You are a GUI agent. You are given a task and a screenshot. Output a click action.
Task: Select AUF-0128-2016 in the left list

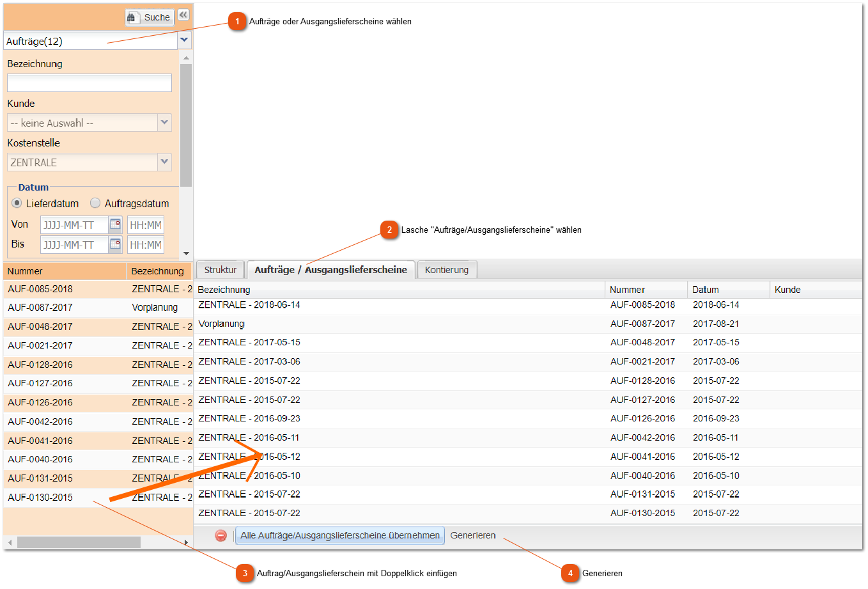click(x=98, y=365)
